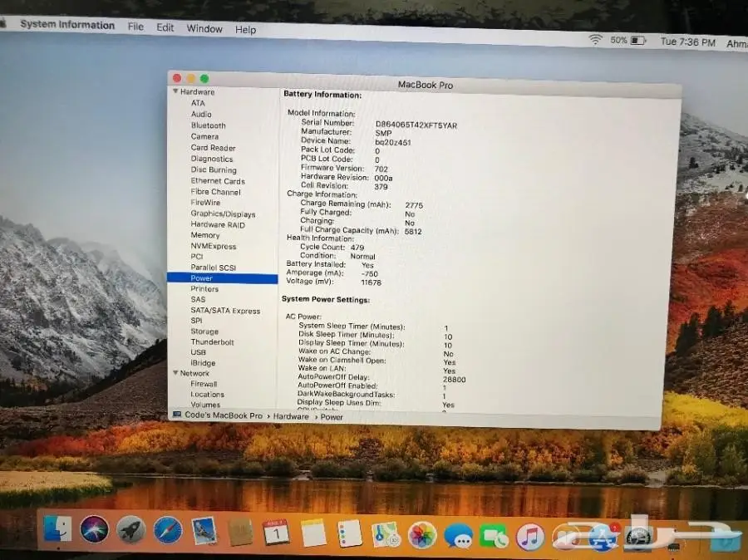
Task: Open the Edit menu
Action: click(x=165, y=27)
